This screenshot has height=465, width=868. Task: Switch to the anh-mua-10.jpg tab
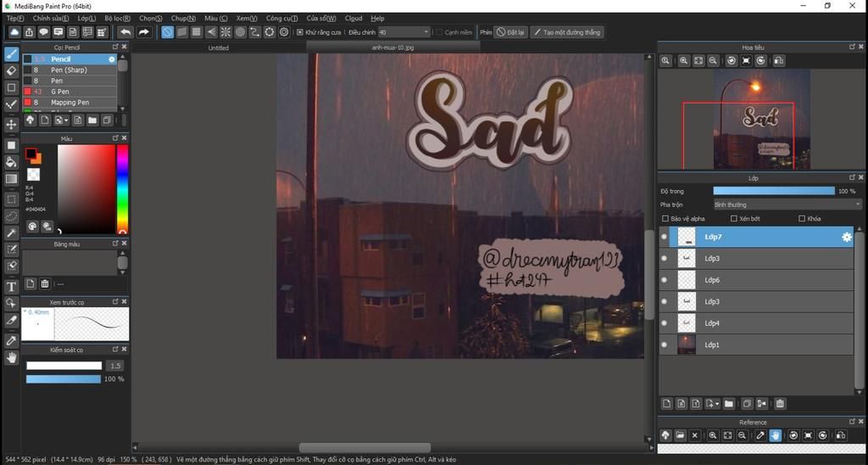coord(393,48)
